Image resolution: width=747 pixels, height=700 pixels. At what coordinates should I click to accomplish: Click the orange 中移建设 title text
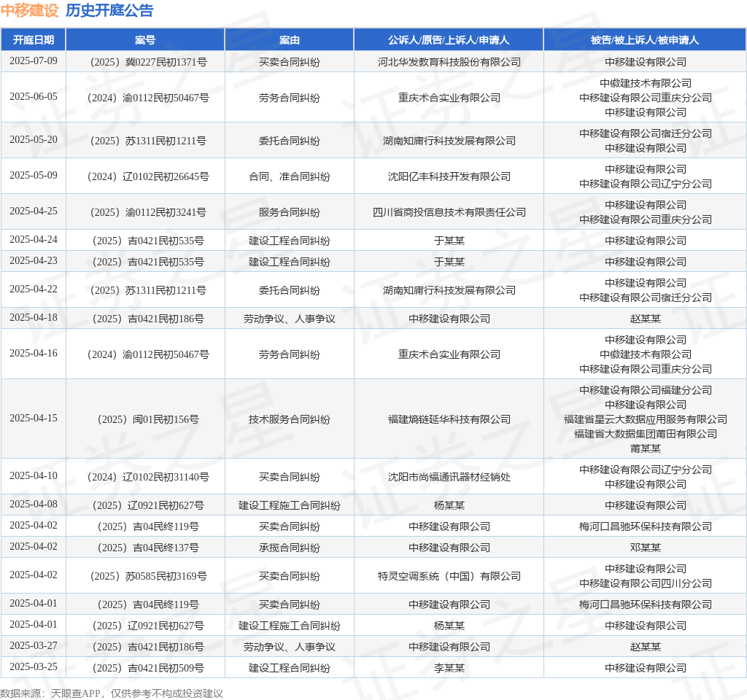pos(29,10)
